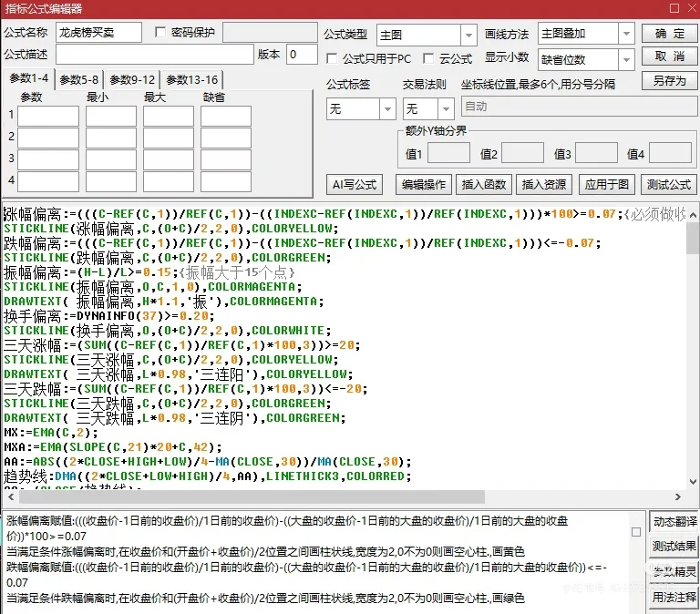The image size is (700, 614).
Task: Click the code editor scroll down arrow
Action: pos(693,482)
